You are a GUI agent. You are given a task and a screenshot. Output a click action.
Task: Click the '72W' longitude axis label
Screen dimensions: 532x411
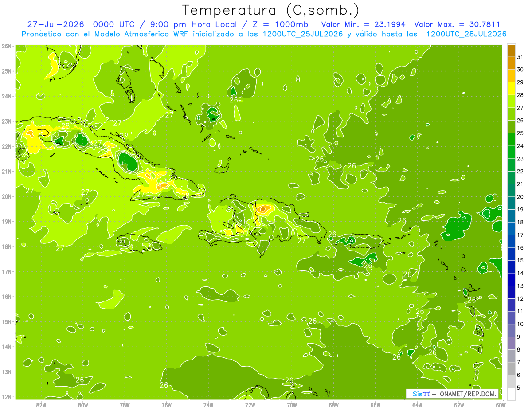point(250,405)
